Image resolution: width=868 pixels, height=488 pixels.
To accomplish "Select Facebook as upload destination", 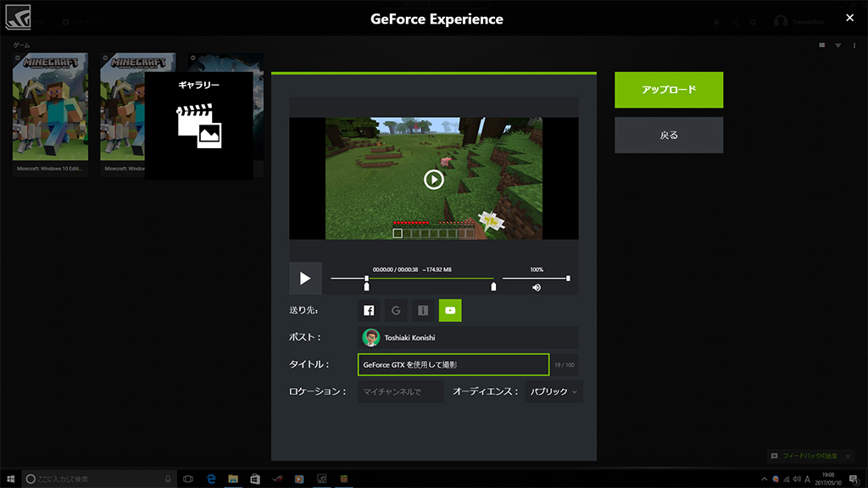I will (x=369, y=310).
